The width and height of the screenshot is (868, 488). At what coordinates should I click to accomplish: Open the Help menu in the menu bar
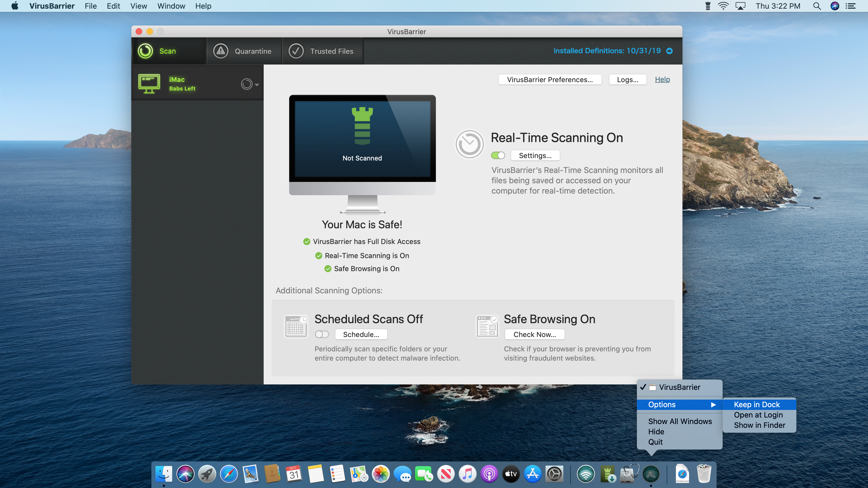click(x=203, y=6)
